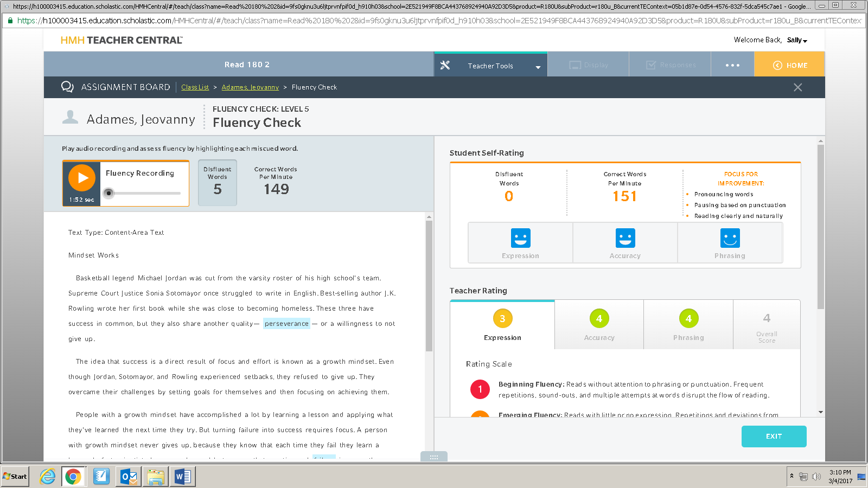
Task: Expand the Teacher Tools dropdown arrow
Action: click(538, 67)
